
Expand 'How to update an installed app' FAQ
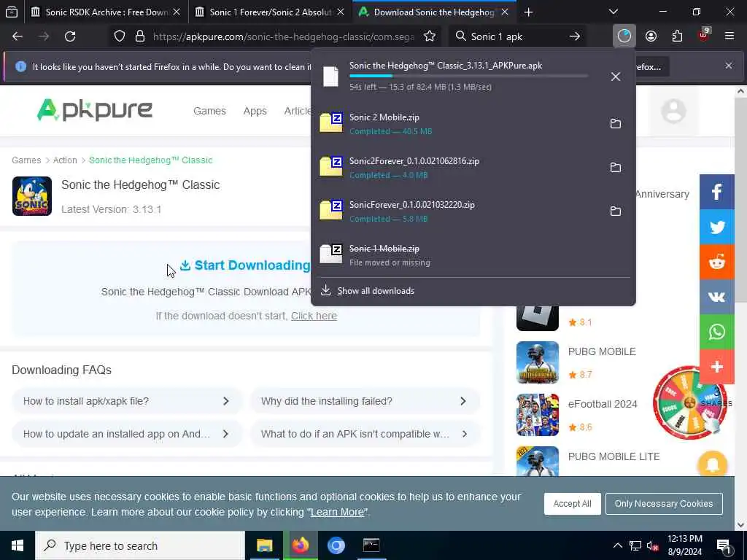(x=127, y=434)
